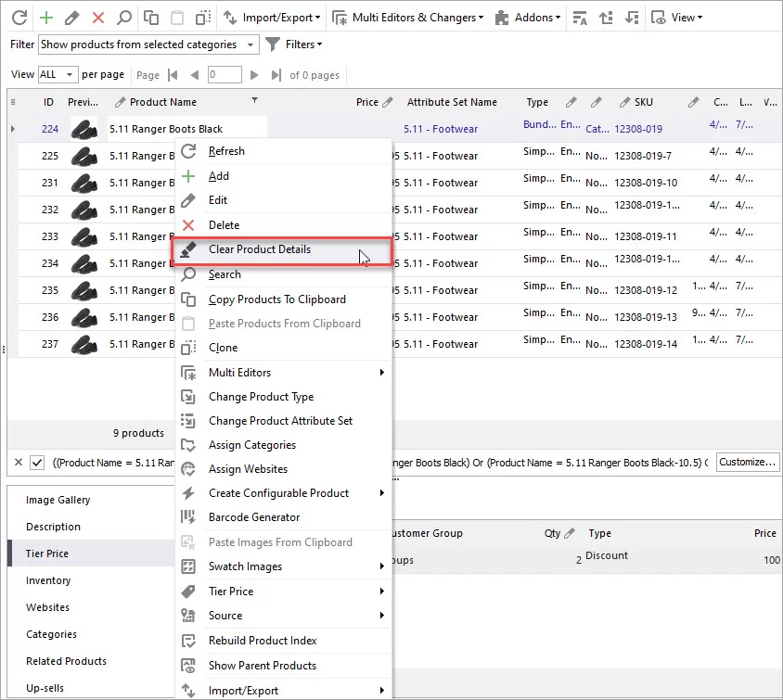The image size is (783, 700).
Task: Remove the filter with the X button
Action: (19, 463)
